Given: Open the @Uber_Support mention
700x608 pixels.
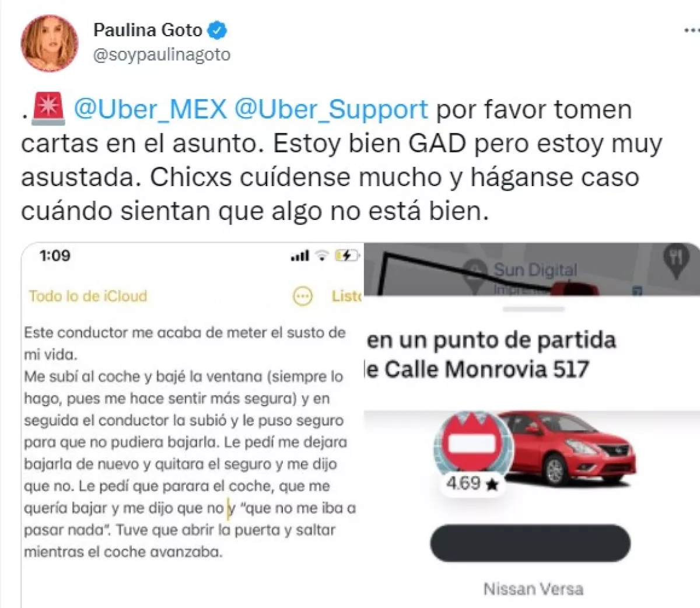Looking at the screenshot, I should [x=331, y=109].
